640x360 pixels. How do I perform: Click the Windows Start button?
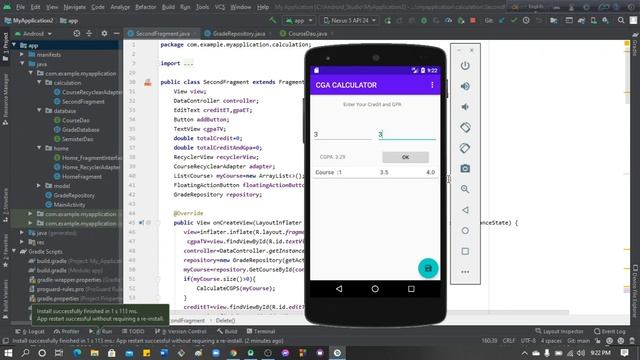[x=8, y=353]
